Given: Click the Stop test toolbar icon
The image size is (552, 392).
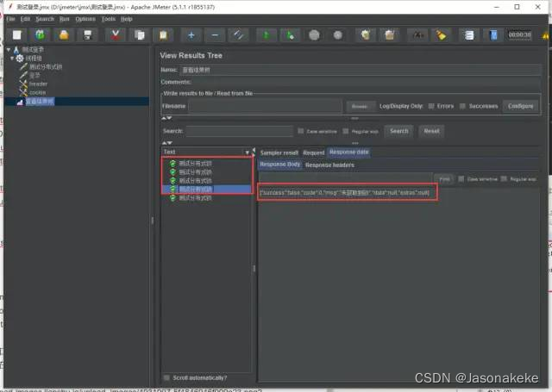Looking at the screenshot, I should pos(314,34).
